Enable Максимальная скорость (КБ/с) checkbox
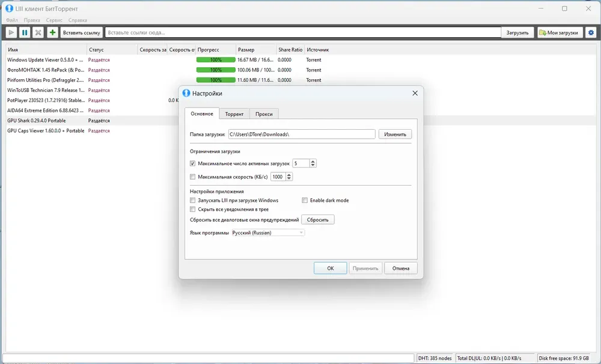The width and height of the screenshot is (601, 364). (x=192, y=177)
